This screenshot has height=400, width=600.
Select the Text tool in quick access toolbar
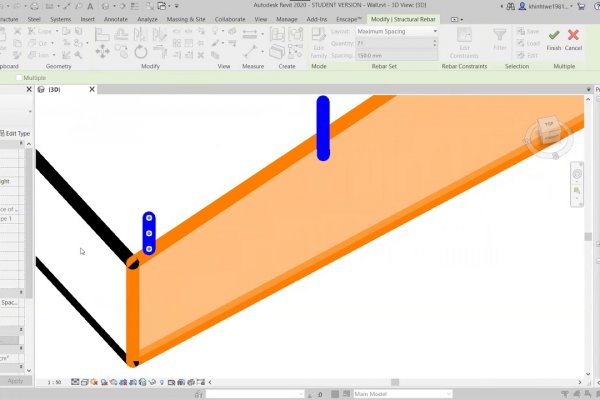click(90, 6)
